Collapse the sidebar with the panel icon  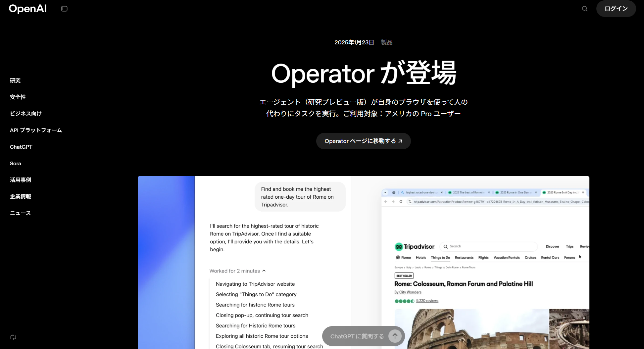point(64,9)
